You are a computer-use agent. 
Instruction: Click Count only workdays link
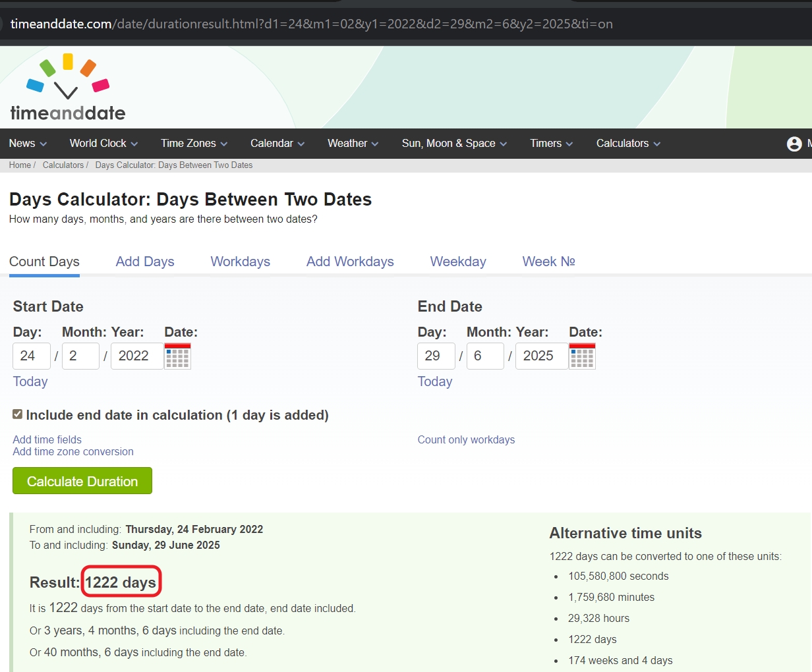pyautogui.click(x=466, y=439)
